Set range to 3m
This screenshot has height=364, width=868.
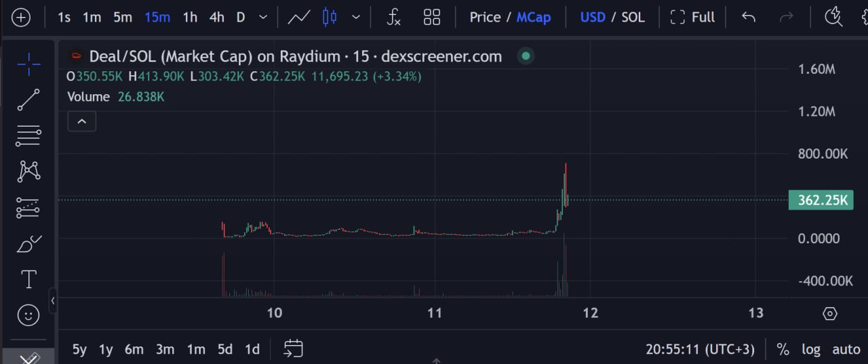(x=165, y=349)
